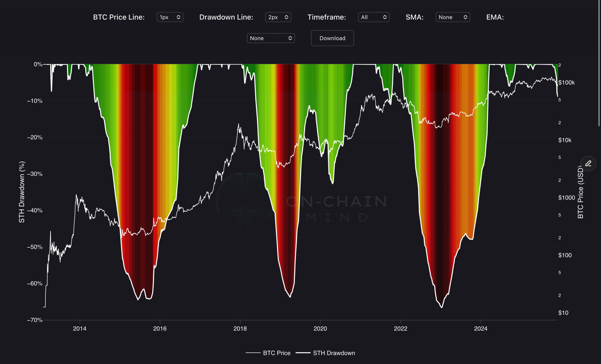Click the STH Drawdown (%) axis title

[22, 192]
